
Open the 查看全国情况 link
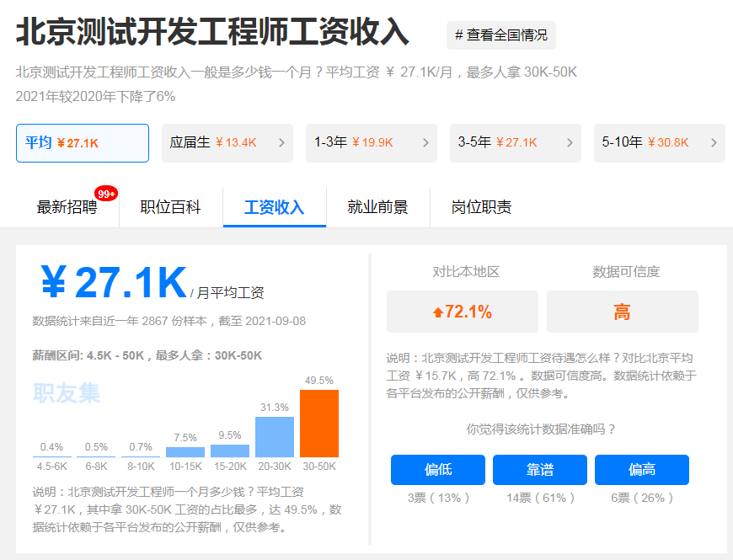[500, 35]
